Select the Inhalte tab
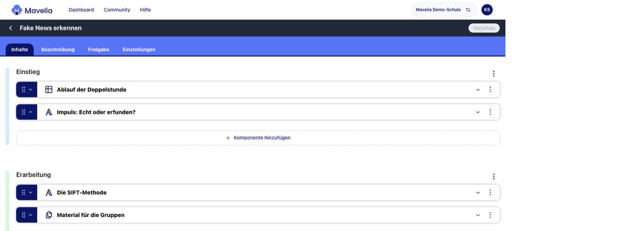644x231 pixels. 20,50
